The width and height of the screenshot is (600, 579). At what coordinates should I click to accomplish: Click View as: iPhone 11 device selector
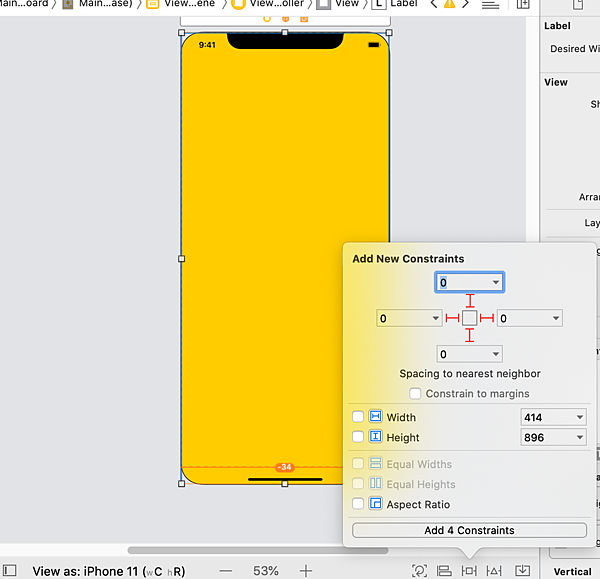[x=108, y=571]
